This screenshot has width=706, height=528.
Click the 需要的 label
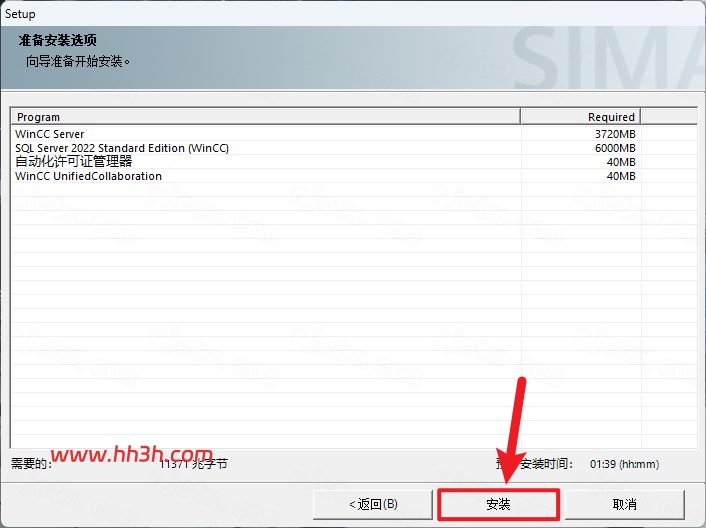31,464
